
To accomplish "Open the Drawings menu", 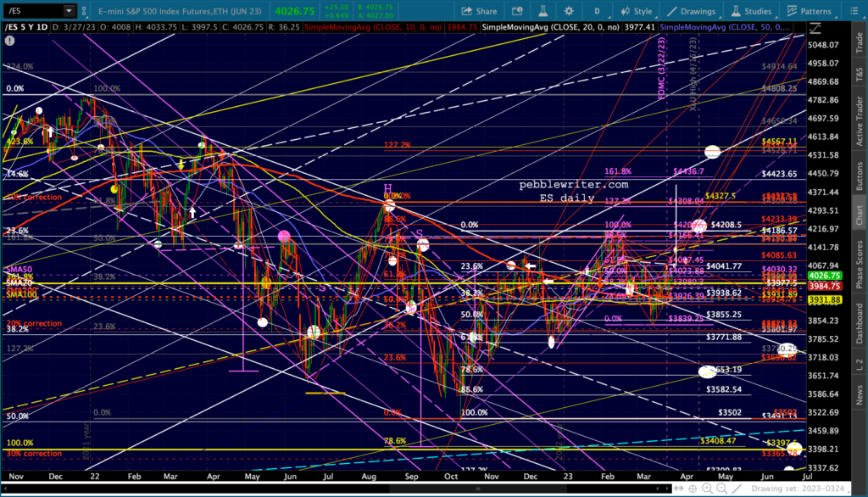I will point(691,11).
